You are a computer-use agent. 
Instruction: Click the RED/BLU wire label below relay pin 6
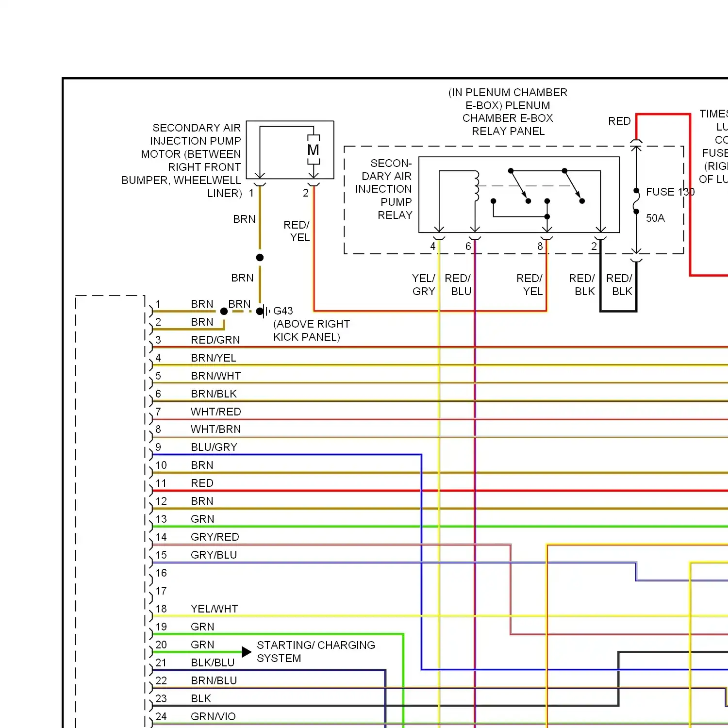458,284
